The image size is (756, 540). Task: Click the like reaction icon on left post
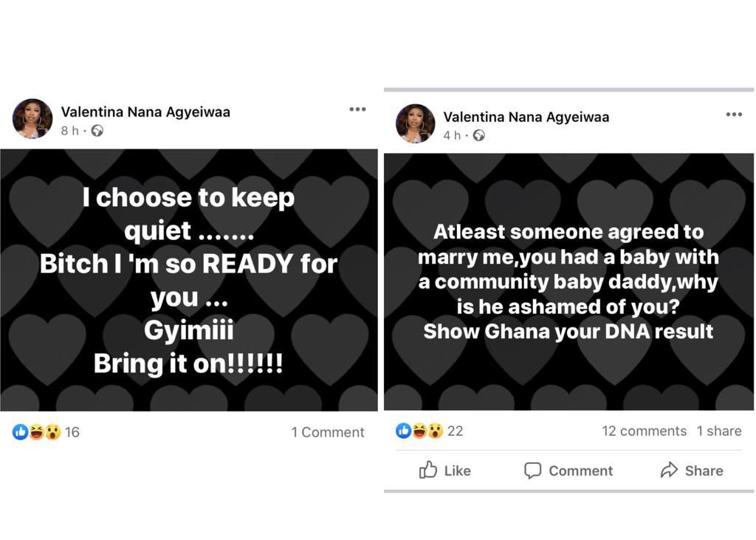coord(21,432)
